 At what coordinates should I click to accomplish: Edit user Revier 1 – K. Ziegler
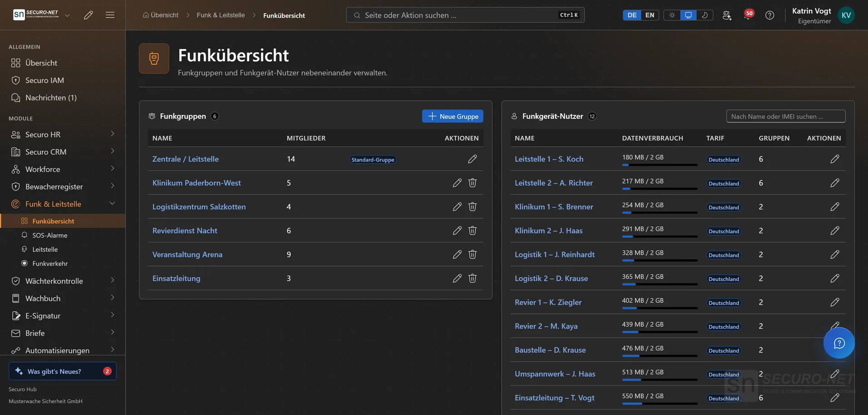(x=834, y=302)
